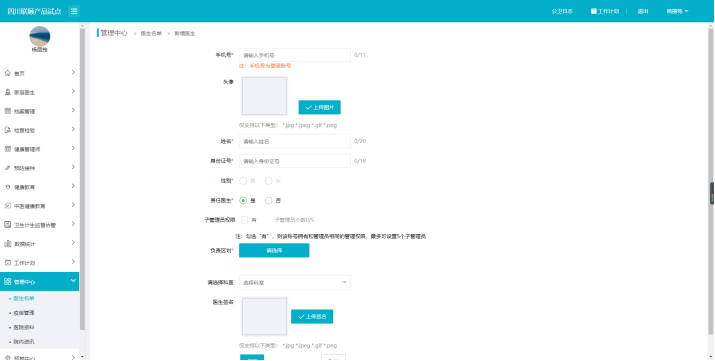Open the username dropdown in top bar
The image size is (715, 361).
[677, 11]
